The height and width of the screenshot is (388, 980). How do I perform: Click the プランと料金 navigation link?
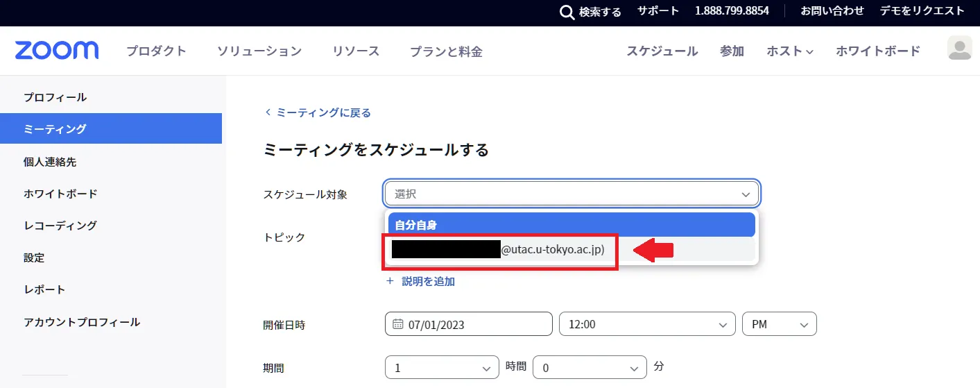(445, 51)
